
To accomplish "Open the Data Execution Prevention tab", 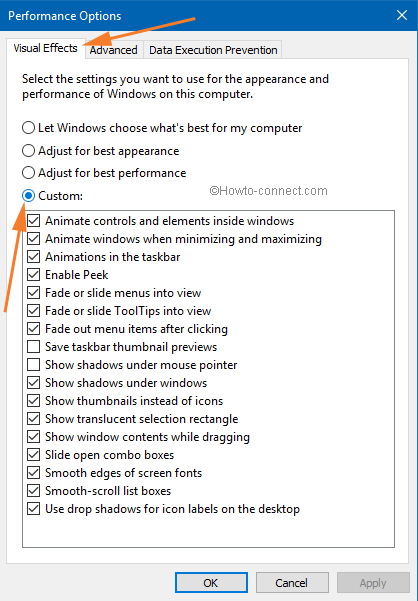I will (213, 50).
